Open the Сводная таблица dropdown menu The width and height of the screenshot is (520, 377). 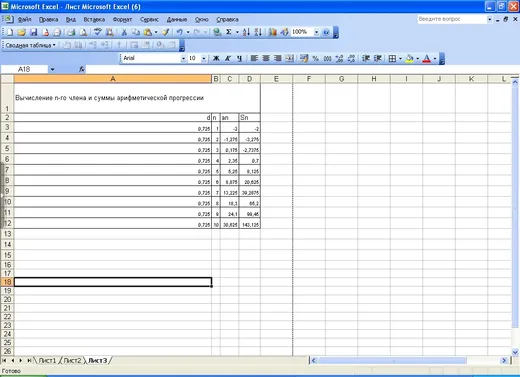tap(30, 45)
